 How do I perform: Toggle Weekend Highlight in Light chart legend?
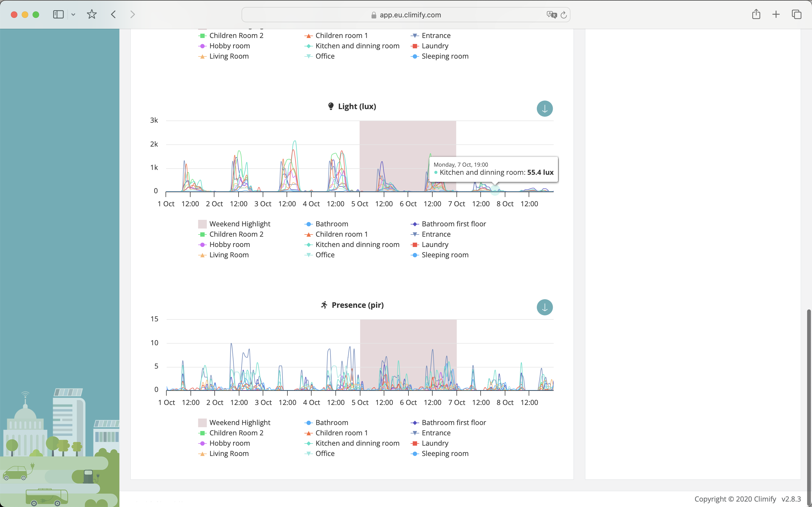234,224
